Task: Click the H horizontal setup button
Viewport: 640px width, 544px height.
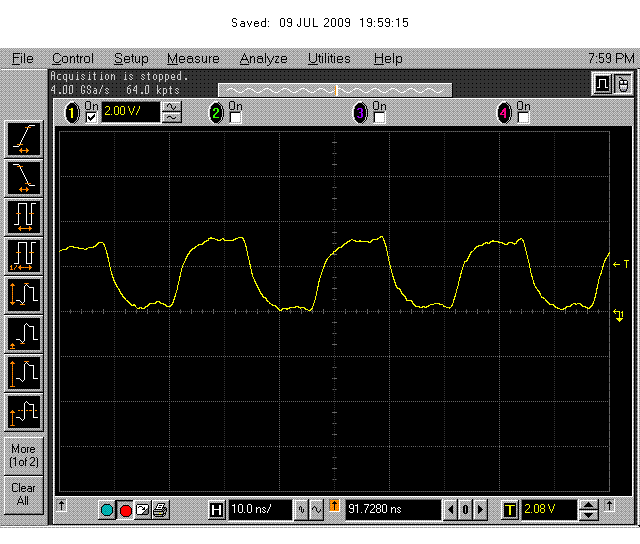Action: [x=216, y=510]
